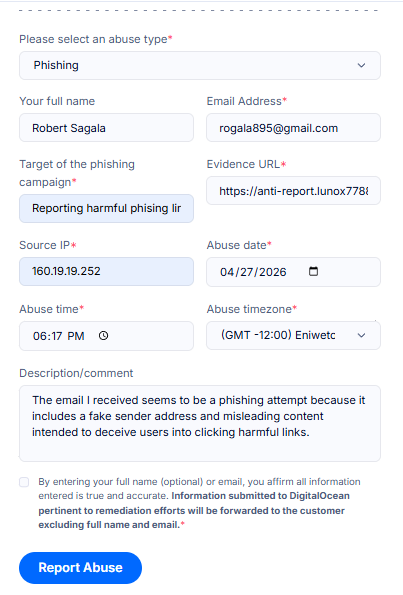Image resolution: width=403 pixels, height=595 pixels.
Task: Tick the affirm information is accurate checkbox
Action: (24, 482)
